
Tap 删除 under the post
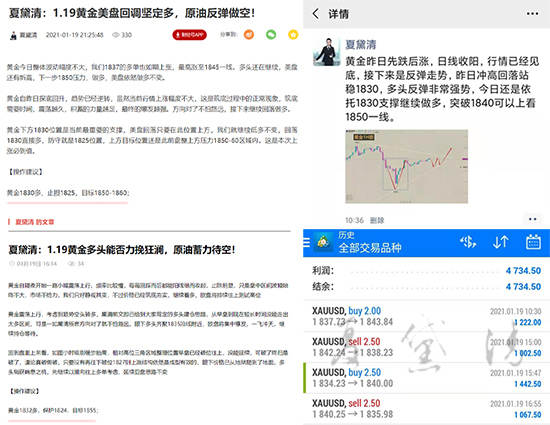[377, 220]
